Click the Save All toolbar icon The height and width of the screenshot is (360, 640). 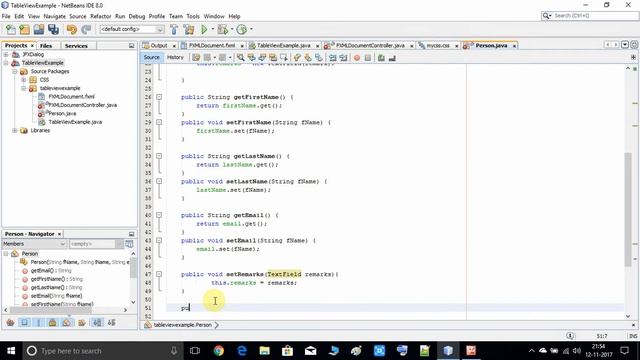[53, 29]
